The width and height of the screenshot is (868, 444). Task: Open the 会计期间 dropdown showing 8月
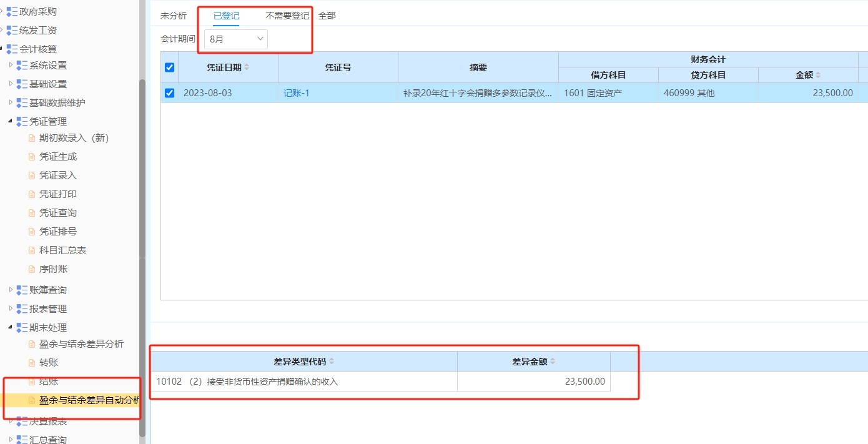[236, 39]
